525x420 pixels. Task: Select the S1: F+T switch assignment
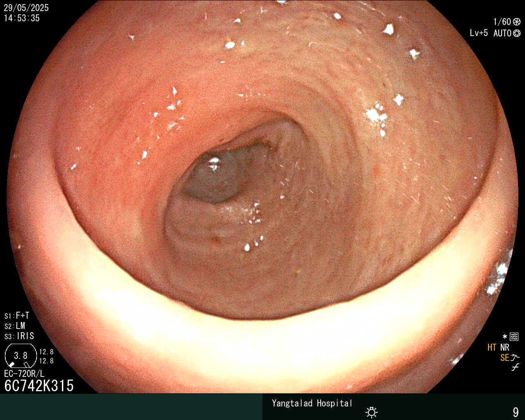tap(17, 315)
